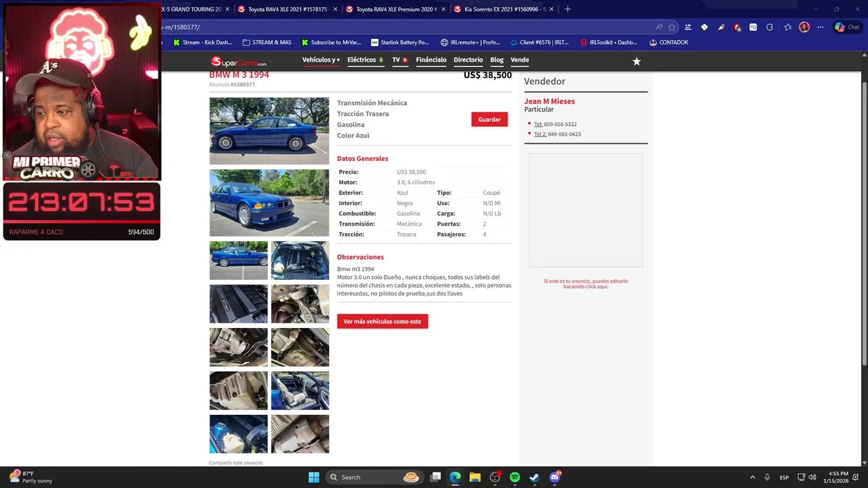Close the Kia Sorento EX 2021 tab
The image size is (868, 488).
(x=551, y=9)
